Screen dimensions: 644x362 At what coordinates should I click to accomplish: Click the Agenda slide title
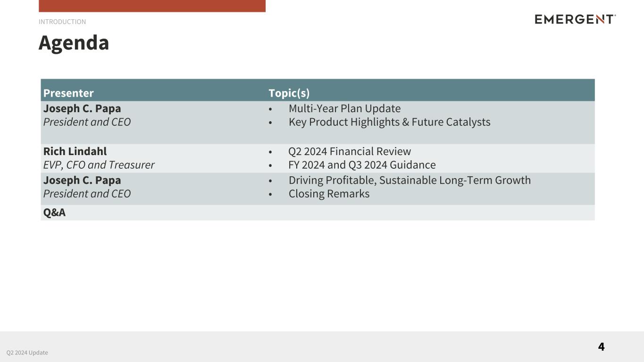pyautogui.click(x=74, y=43)
